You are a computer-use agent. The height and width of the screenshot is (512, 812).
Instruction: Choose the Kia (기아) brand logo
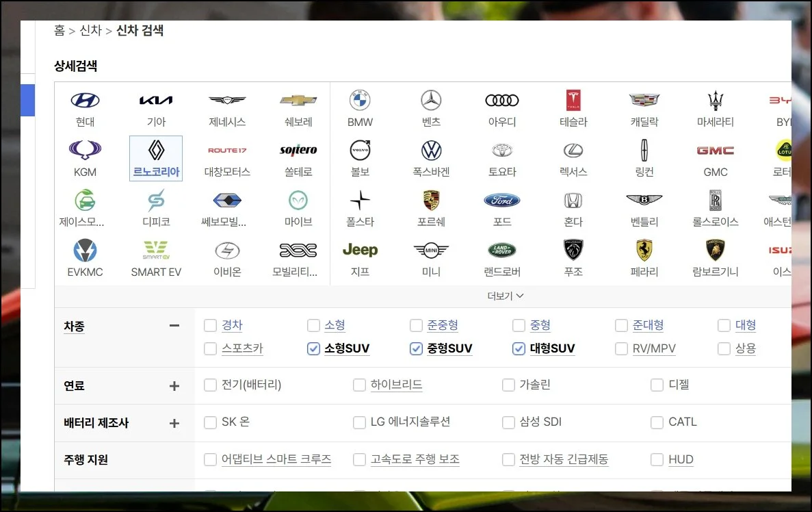156,101
